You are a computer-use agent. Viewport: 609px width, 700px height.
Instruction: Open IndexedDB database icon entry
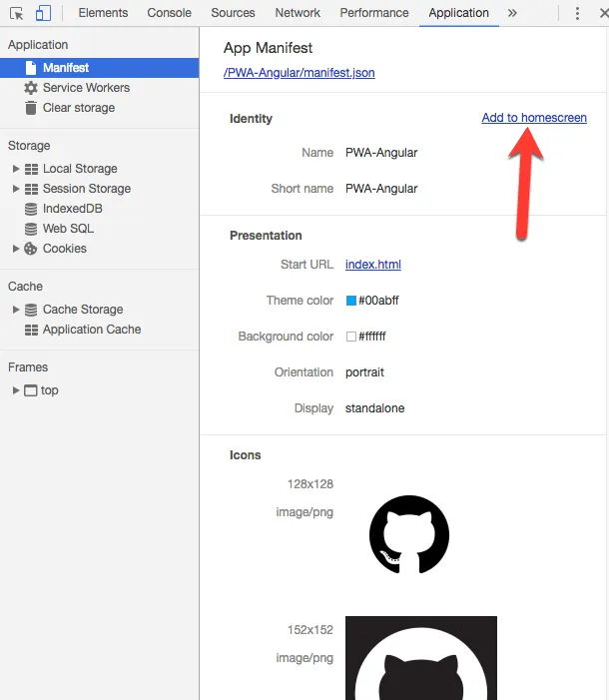(x=32, y=209)
